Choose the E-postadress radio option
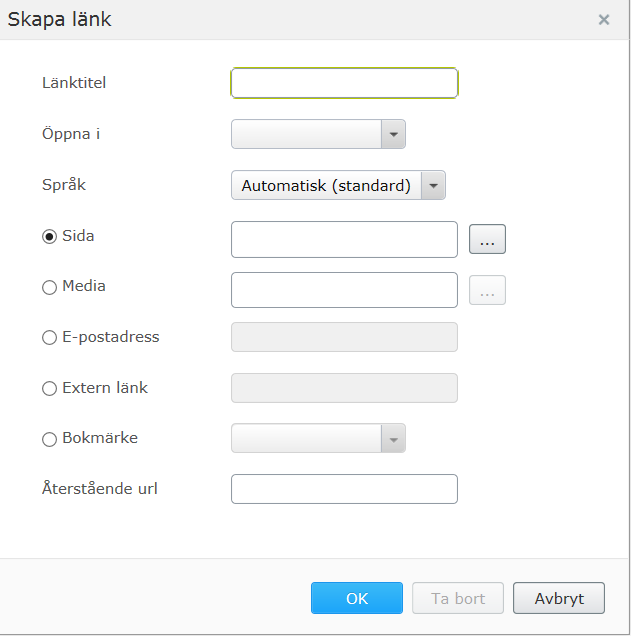 [49, 338]
